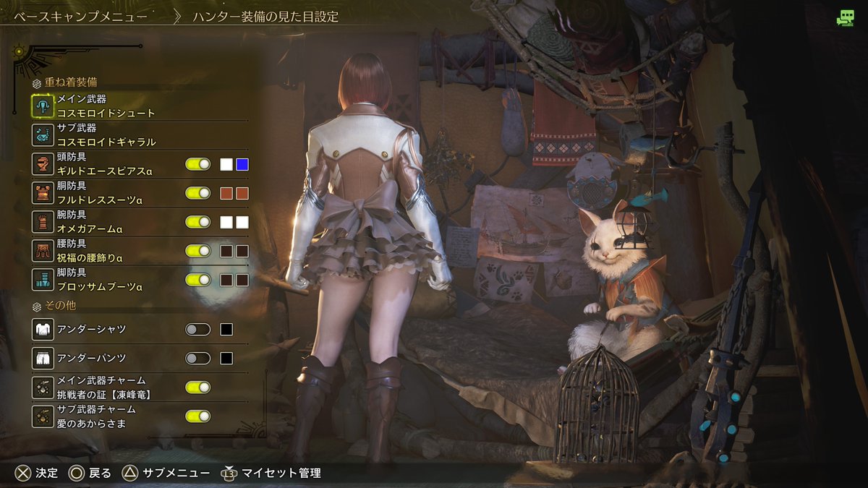
Task: Click the アンダーパンツ label text
Action: tap(92, 359)
